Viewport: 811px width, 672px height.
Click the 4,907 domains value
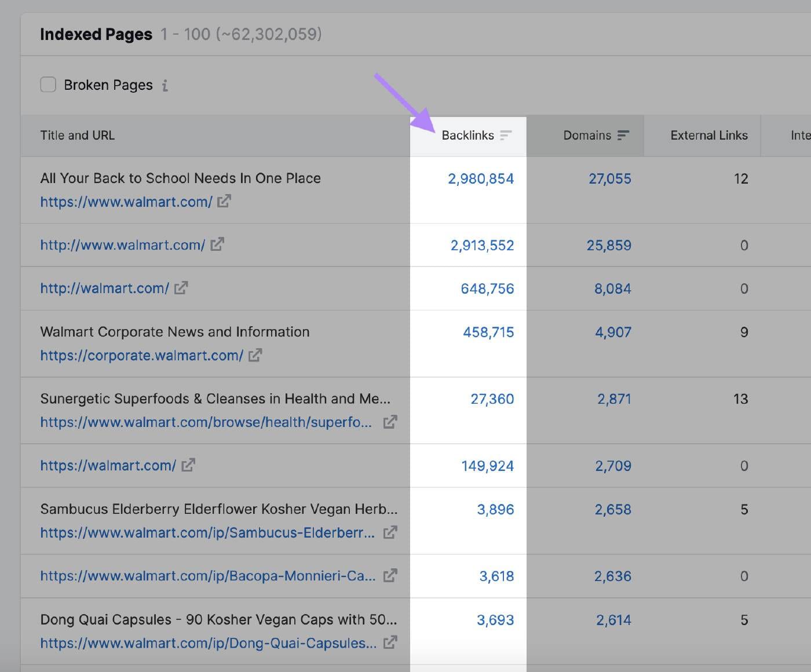(x=613, y=333)
